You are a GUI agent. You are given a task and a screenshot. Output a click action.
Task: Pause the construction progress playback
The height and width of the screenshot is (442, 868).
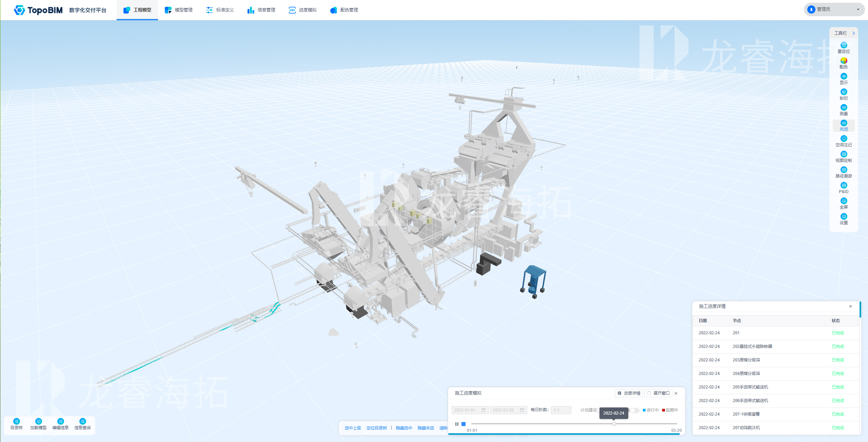tap(457, 424)
